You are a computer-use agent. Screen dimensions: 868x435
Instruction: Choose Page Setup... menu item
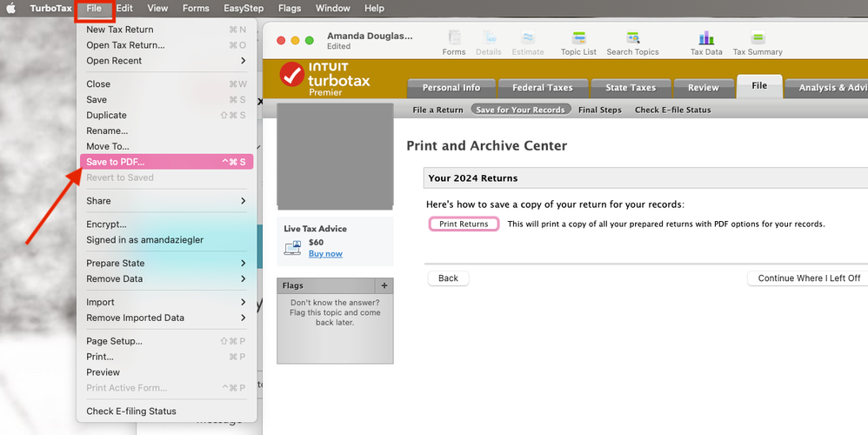coord(167,341)
